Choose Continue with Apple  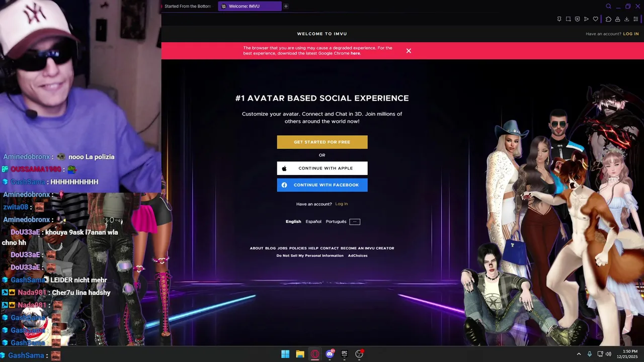click(322, 168)
